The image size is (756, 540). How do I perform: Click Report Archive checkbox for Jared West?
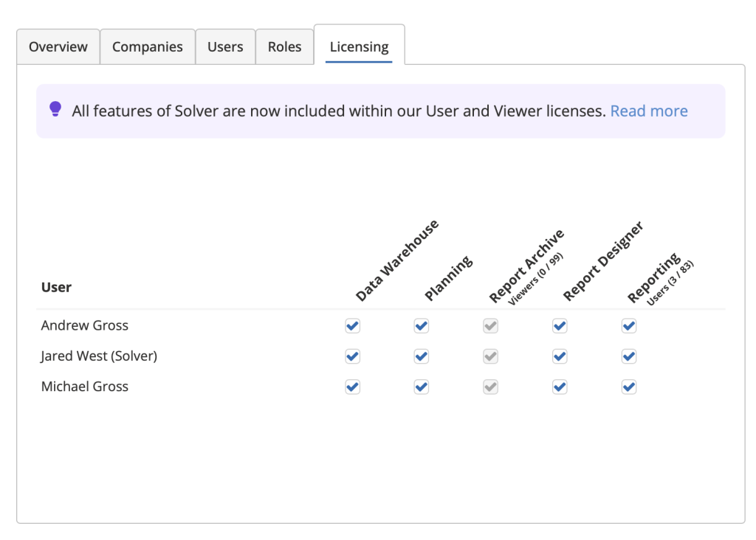491,356
